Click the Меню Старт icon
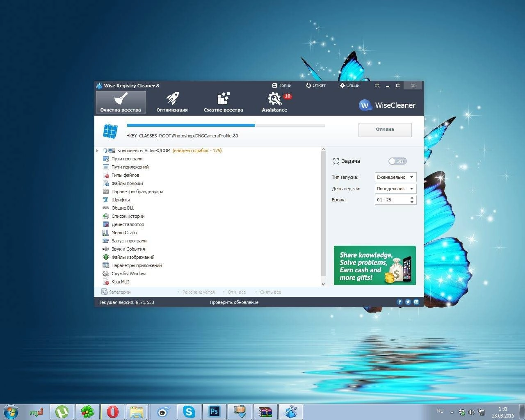This screenshot has width=525, height=420. (x=106, y=233)
